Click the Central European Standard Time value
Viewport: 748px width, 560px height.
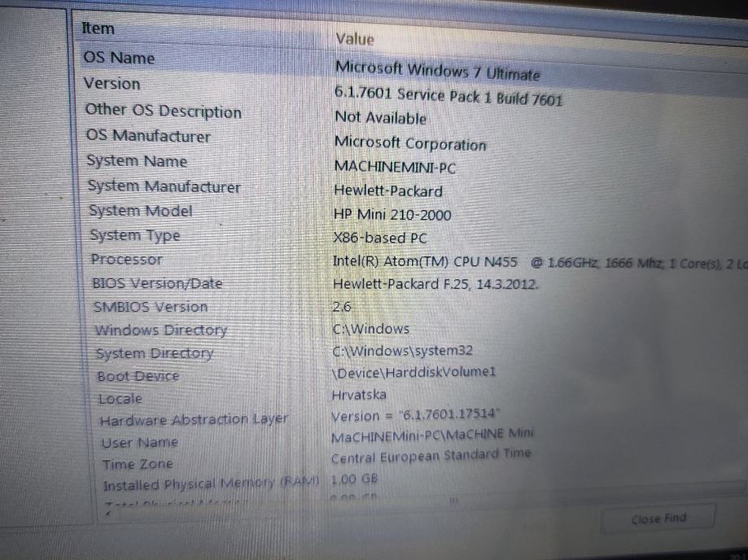(x=431, y=456)
